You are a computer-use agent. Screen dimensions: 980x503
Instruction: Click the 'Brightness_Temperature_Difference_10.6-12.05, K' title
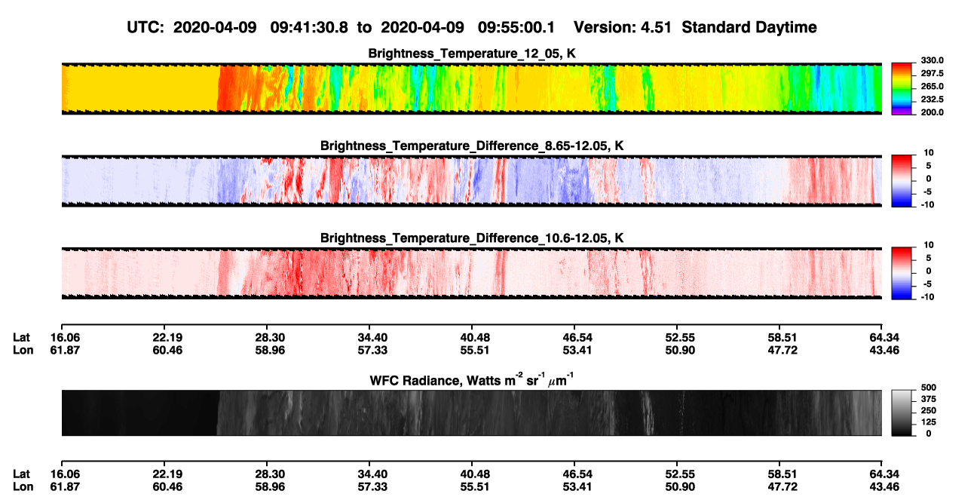(x=472, y=238)
